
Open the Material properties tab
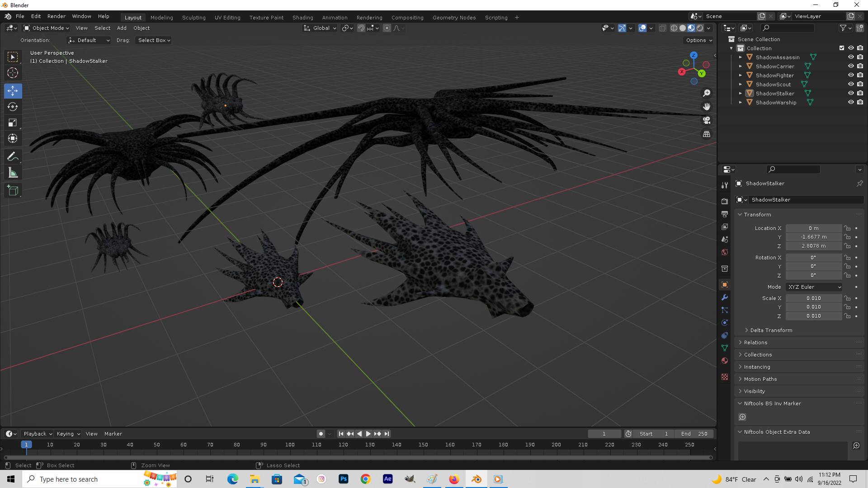click(x=725, y=361)
